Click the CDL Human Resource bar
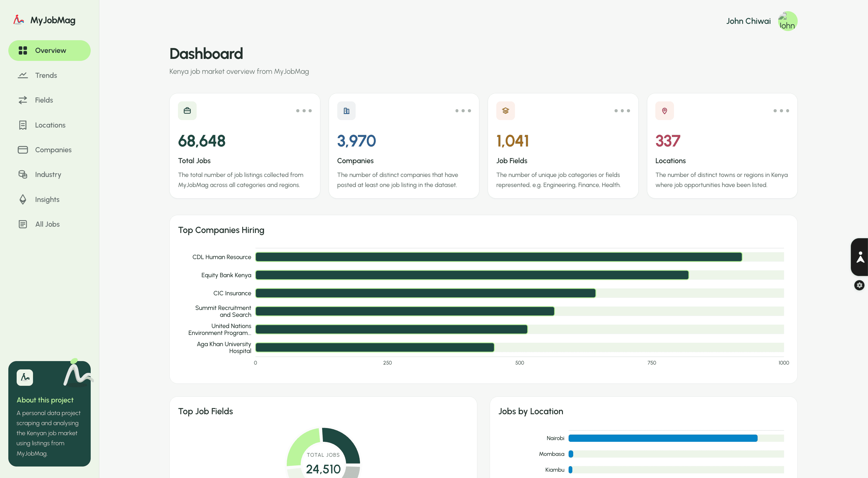This screenshot has height=478, width=868. tap(499, 257)
